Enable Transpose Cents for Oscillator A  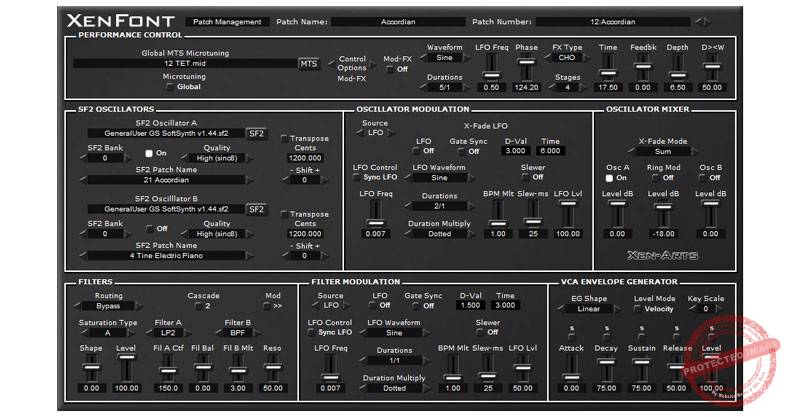pyautogui.click(x=284, y=138)
